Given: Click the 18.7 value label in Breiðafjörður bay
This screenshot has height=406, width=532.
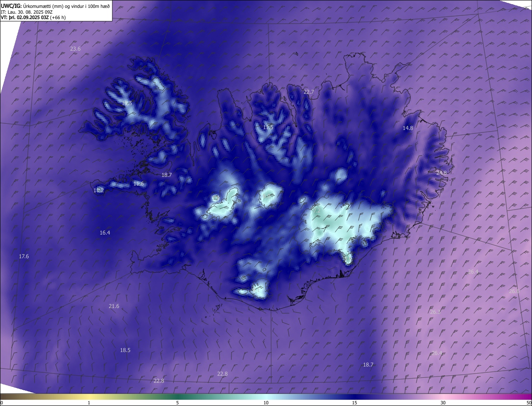Looking at the screenshot, I should (167, 175).
